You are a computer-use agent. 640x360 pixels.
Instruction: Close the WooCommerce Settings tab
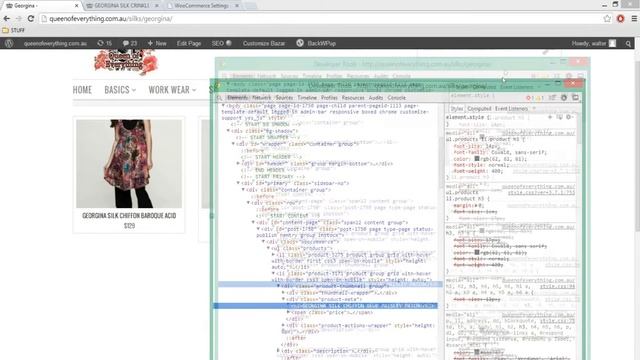(237, 6)
